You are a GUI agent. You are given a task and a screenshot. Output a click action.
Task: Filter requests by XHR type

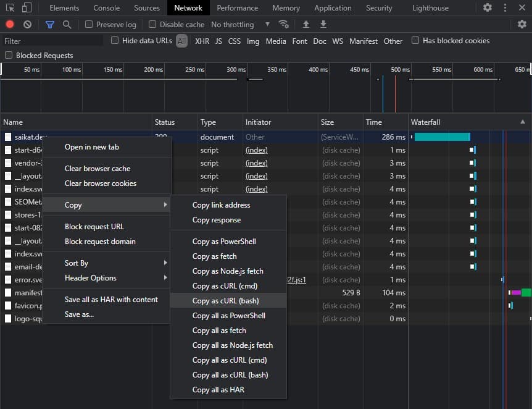[202, 41]
